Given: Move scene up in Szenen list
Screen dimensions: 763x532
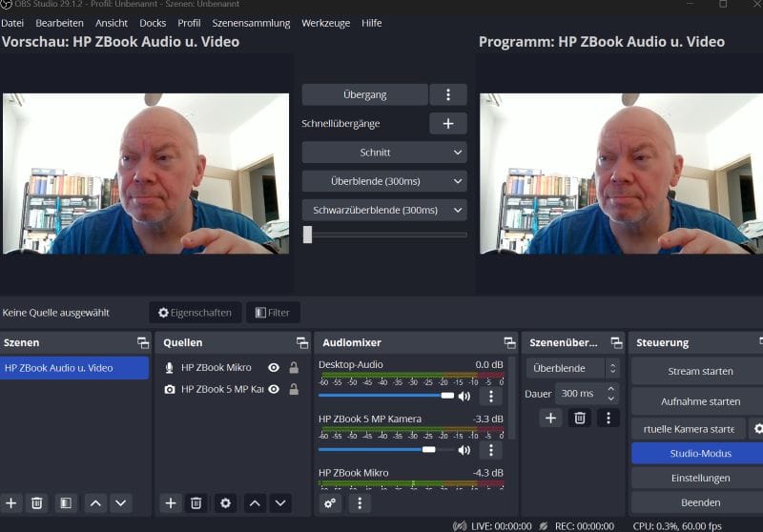Looking at the screenshot, I should click(x=95, y=502).
